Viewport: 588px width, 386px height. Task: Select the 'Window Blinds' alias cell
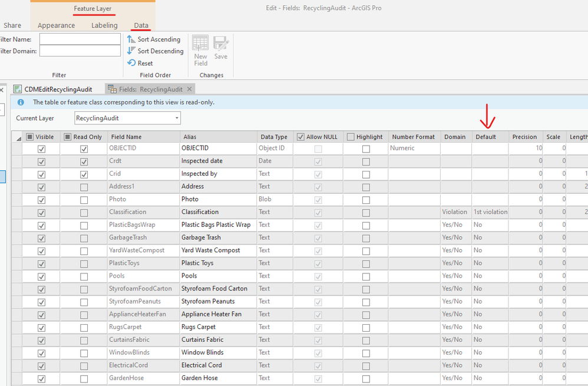[x=218, y=352]
